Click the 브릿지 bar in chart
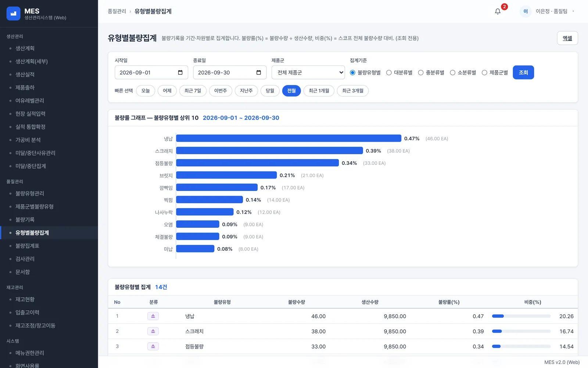 [226, 175]
